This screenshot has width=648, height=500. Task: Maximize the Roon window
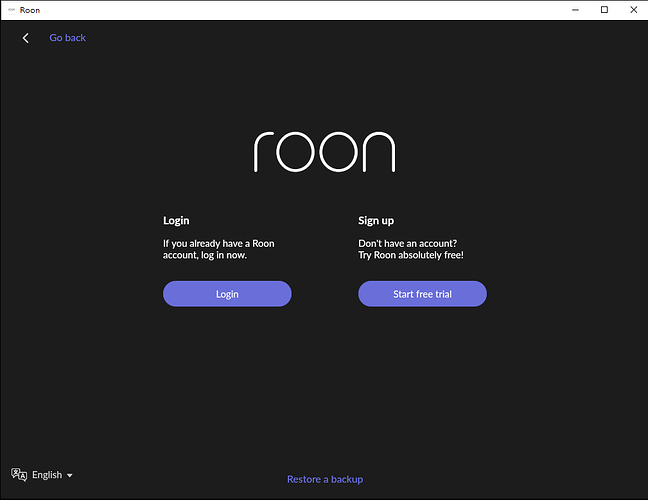604,10
